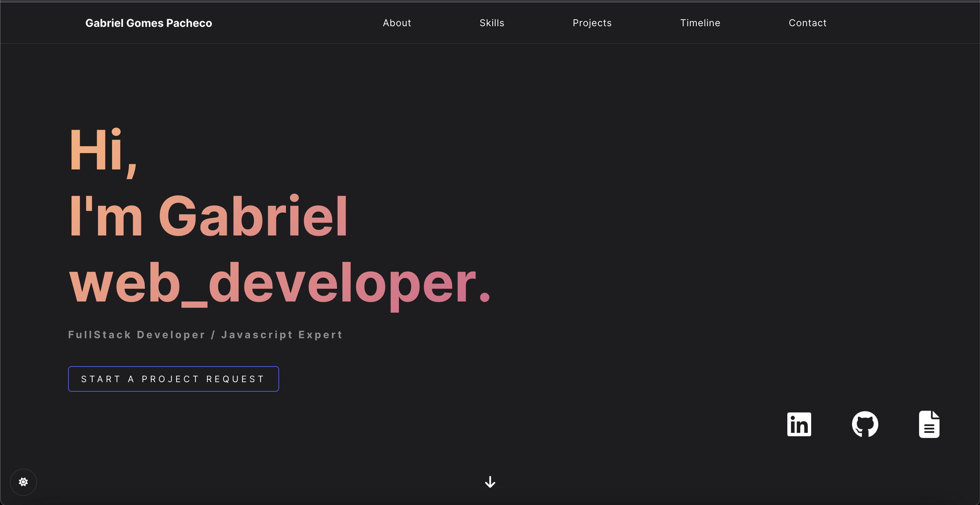Select the Timeline nav item

click(x=700, y=23)
